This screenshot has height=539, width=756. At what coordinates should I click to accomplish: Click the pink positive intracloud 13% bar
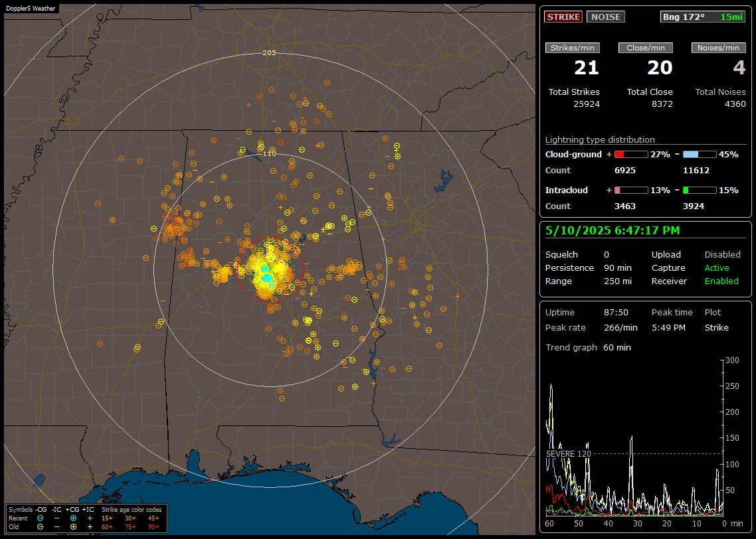point(631,191)
